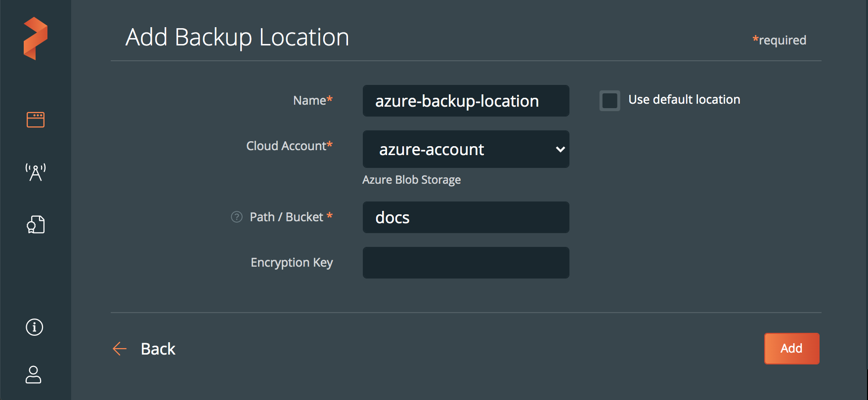868x400 pixels.
Task: Click the Portworx logo in the sidebar
Action: [x=35, y=39]
